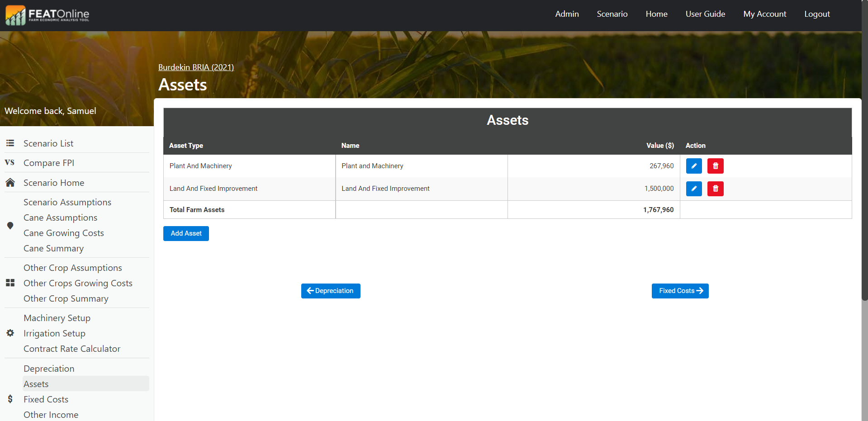
Task: Click the Scenario List icon in sidebar
Action: tap(10, 143)
